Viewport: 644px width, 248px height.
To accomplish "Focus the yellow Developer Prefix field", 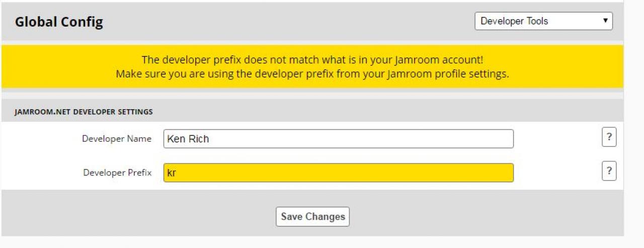I will click(x=338, y=173).
